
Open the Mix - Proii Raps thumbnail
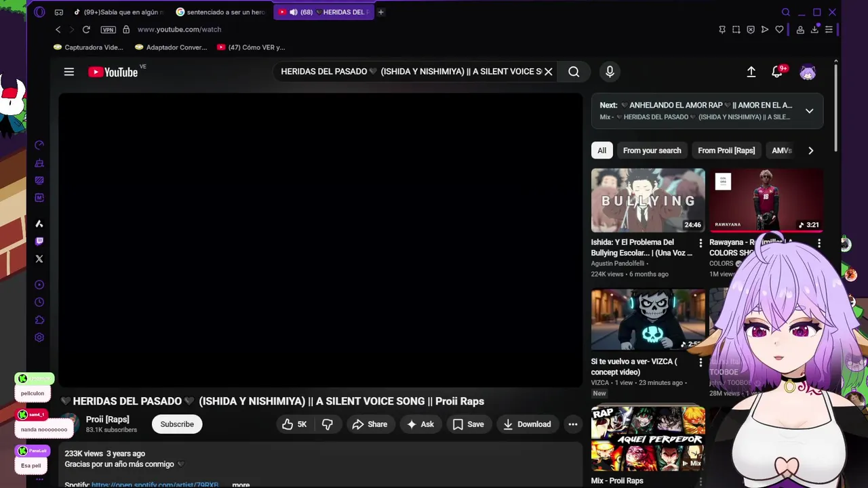[648, 439]
